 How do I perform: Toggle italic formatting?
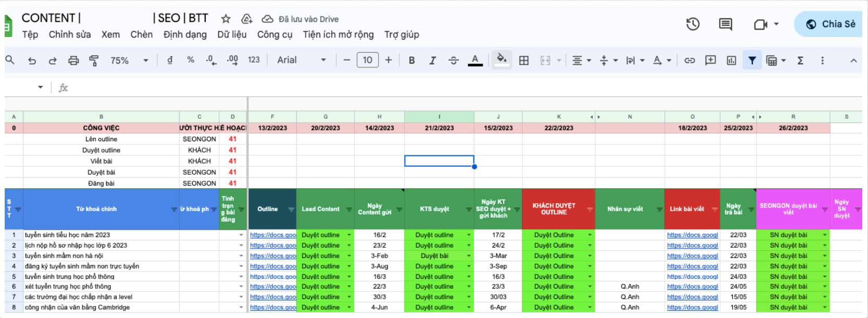click(x=432, y=60)
